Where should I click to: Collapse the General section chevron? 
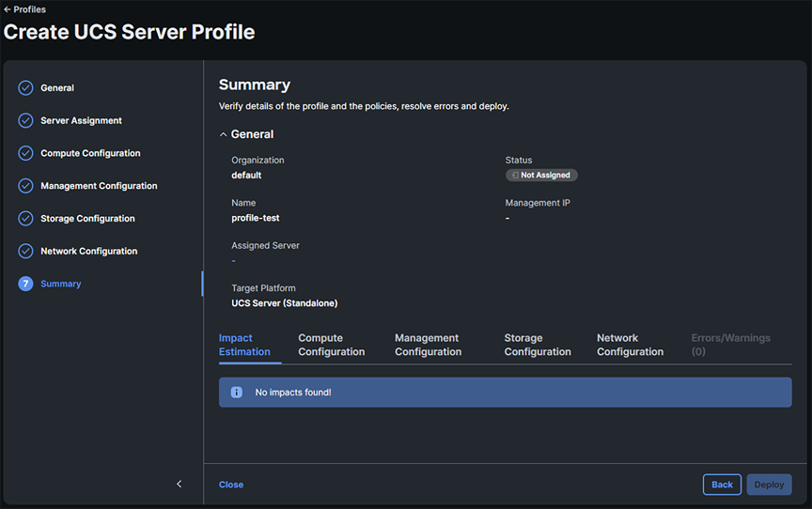coord(223,134)
